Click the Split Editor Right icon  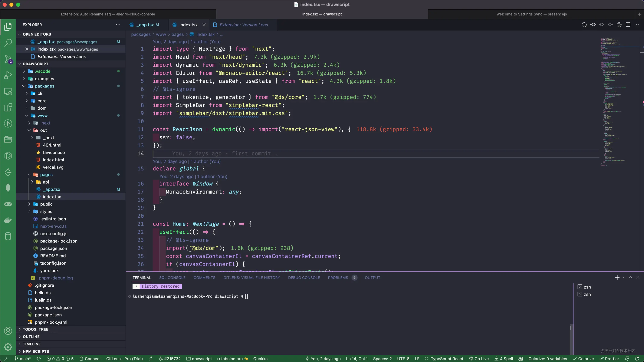(628, 24)
